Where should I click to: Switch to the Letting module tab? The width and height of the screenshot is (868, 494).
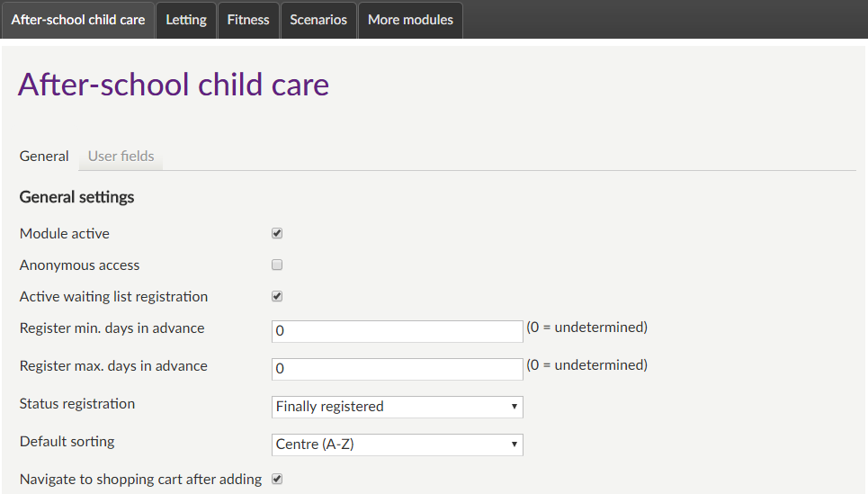tap(186, 20)
